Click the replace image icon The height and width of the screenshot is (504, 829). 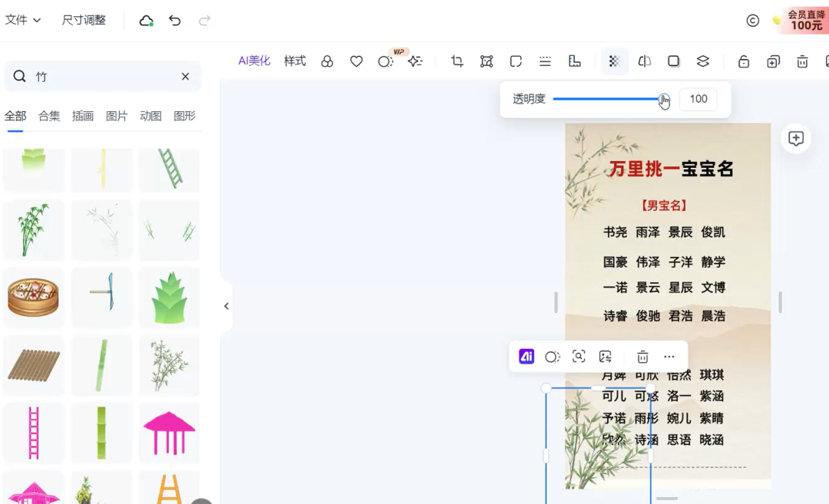tap(606, 357)
